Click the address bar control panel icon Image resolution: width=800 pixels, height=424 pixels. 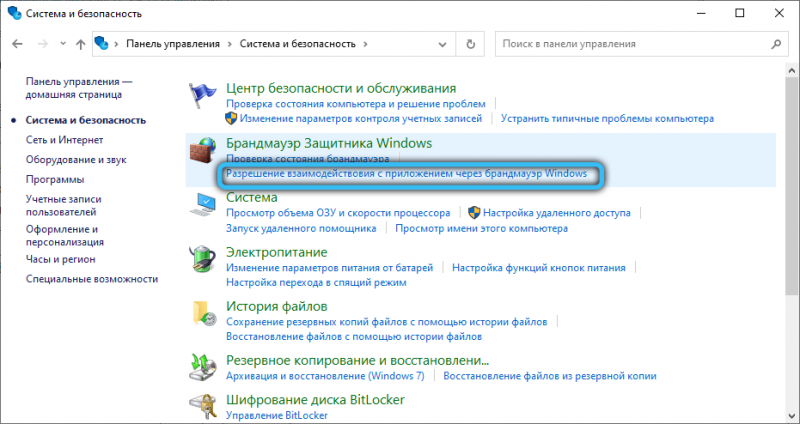(x=102, y=44)
